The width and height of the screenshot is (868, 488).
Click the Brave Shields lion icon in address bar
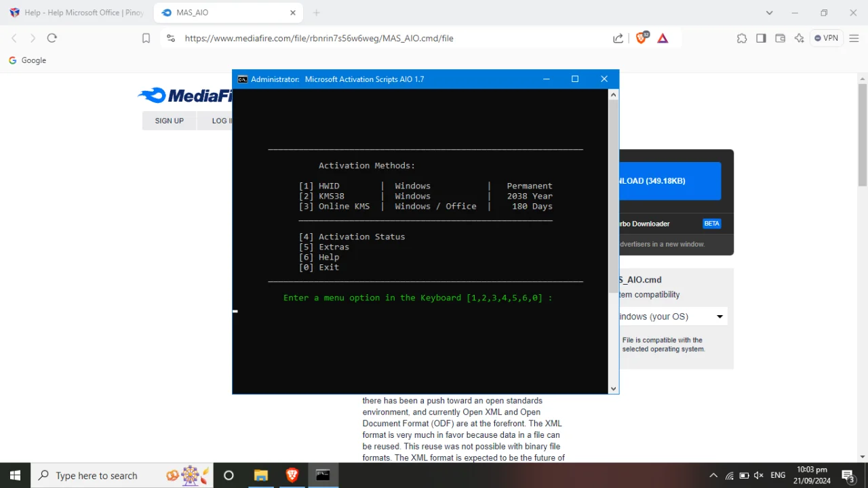[x=641, y=38]
